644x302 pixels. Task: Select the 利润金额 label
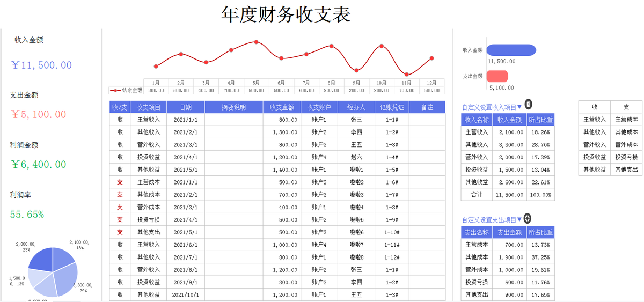(x=24, y=145)
